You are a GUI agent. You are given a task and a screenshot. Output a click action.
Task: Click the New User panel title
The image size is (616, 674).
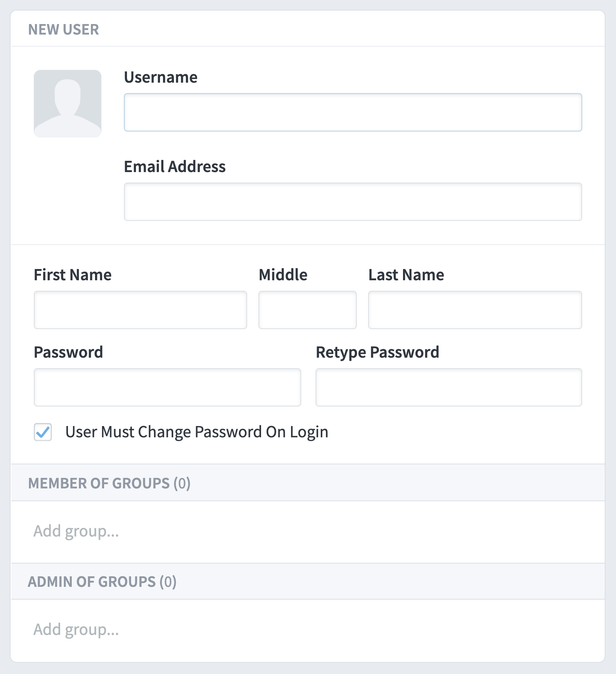(x=63, y=29)
